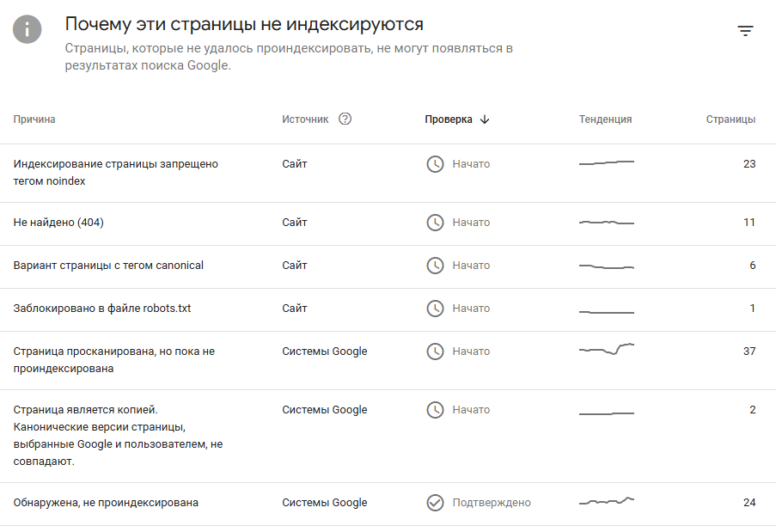Click the clock icon in the 404 row
The image size is (776, 532).
pos(435,223)
